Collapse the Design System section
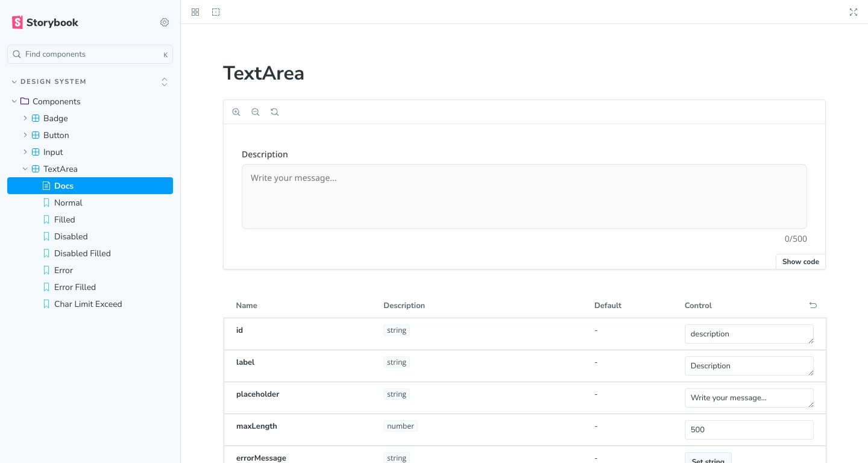 click(49, 81)
